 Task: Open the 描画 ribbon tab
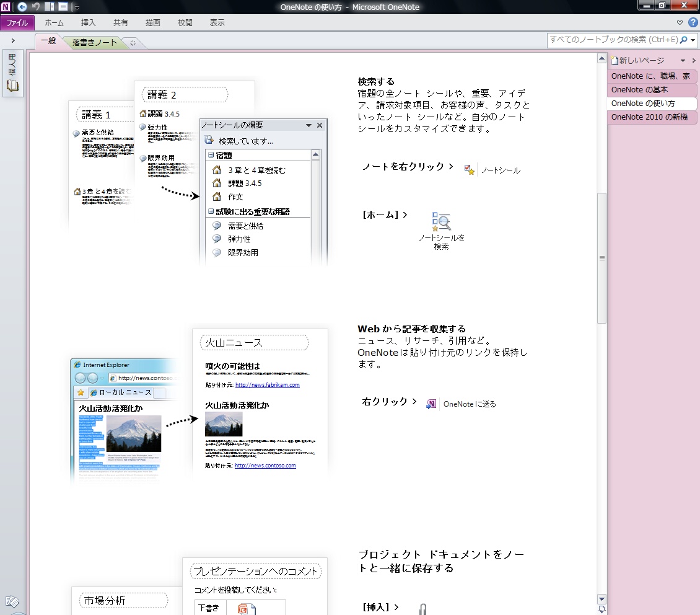tap(152, 23)
